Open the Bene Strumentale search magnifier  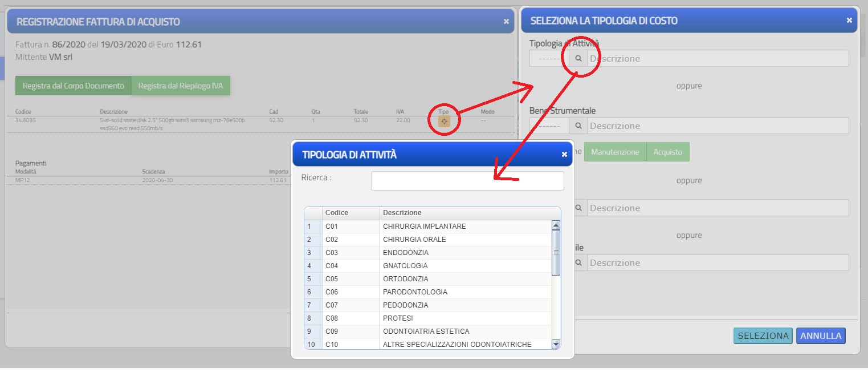[x=577, y=126]
